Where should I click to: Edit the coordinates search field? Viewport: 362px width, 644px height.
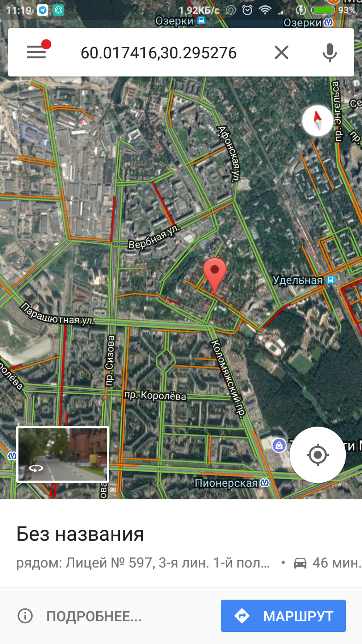pos(159,53)
